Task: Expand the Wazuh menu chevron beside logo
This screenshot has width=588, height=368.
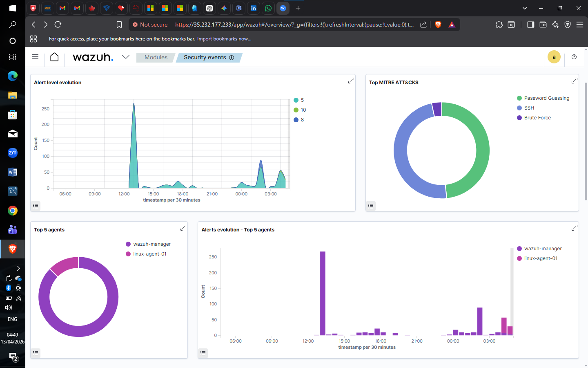Action: point(126,57)
